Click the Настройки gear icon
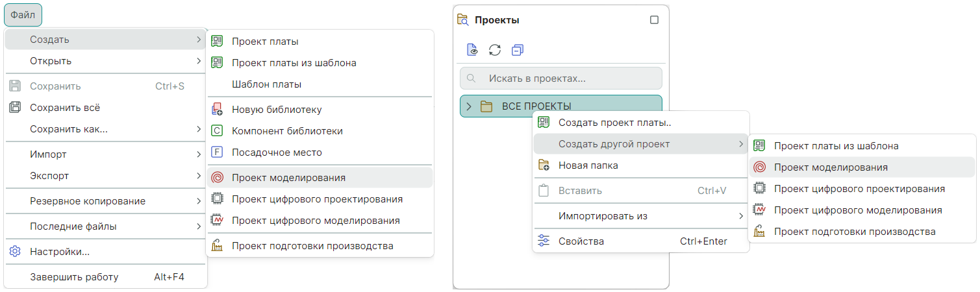Image resolution: width=980 pixels, height=292 pixels. pos(15,252)
